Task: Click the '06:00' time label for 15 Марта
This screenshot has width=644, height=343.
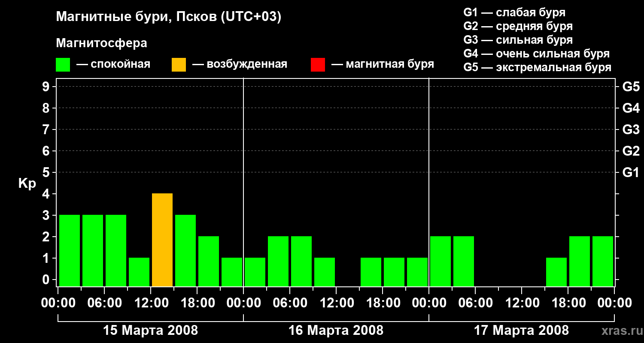Action: pyautogui.click(x=104, y=303)
